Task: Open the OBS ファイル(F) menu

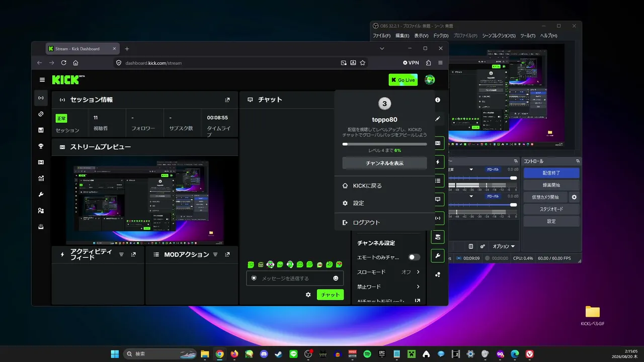Action: tap(381, 36)
